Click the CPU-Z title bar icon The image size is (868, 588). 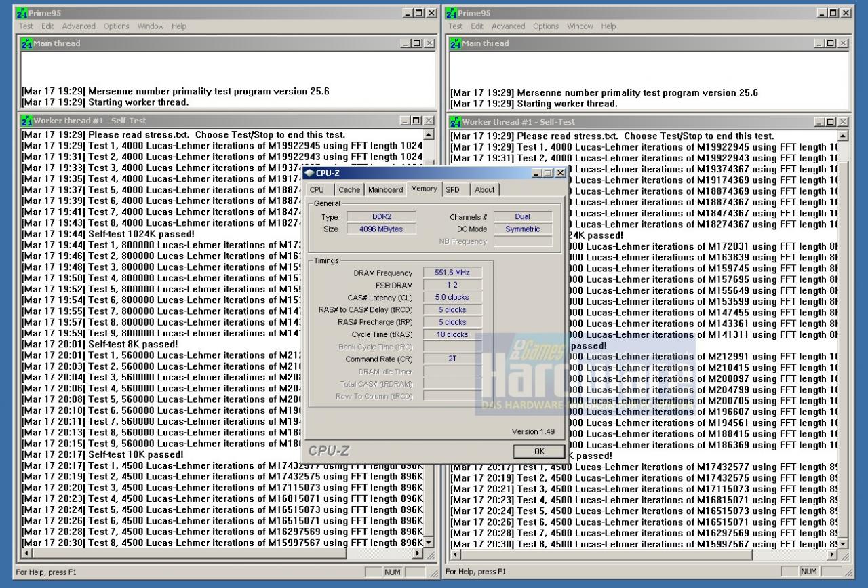[x=309, y=173]
